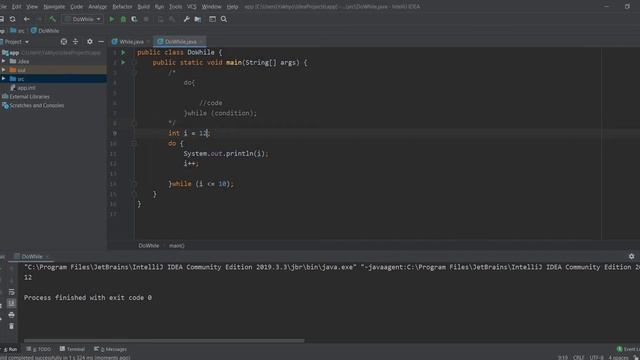The height and width of the screenshot is (360, 640).
Task: Start debugging with the green bug icon
Action: tap(123, 19)
